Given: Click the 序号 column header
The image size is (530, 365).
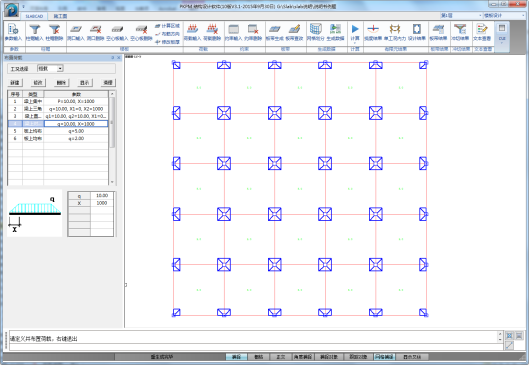Looking at the screenshot, I should point(15,94).
